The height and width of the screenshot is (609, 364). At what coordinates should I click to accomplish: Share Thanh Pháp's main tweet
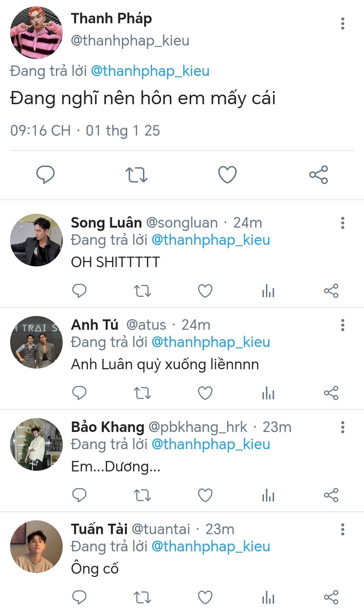(318, 174)
